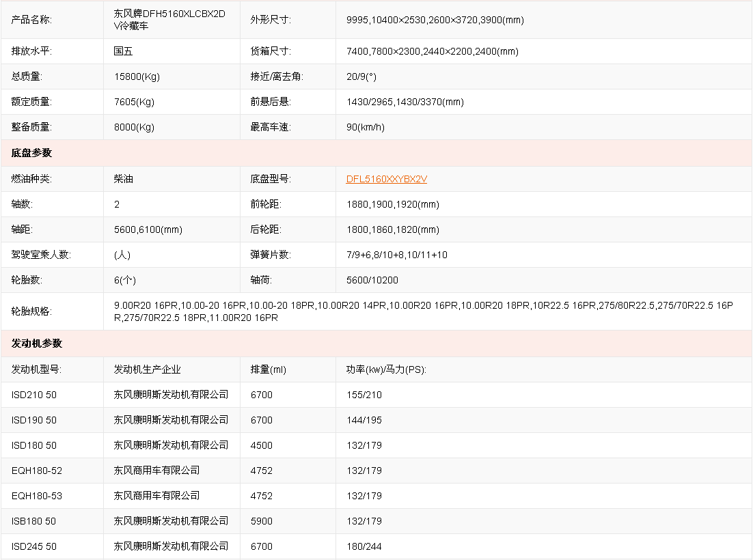This screenshot has width=753, height=560.
Task: Click the 最高车速 label
Action: (271, 127)
